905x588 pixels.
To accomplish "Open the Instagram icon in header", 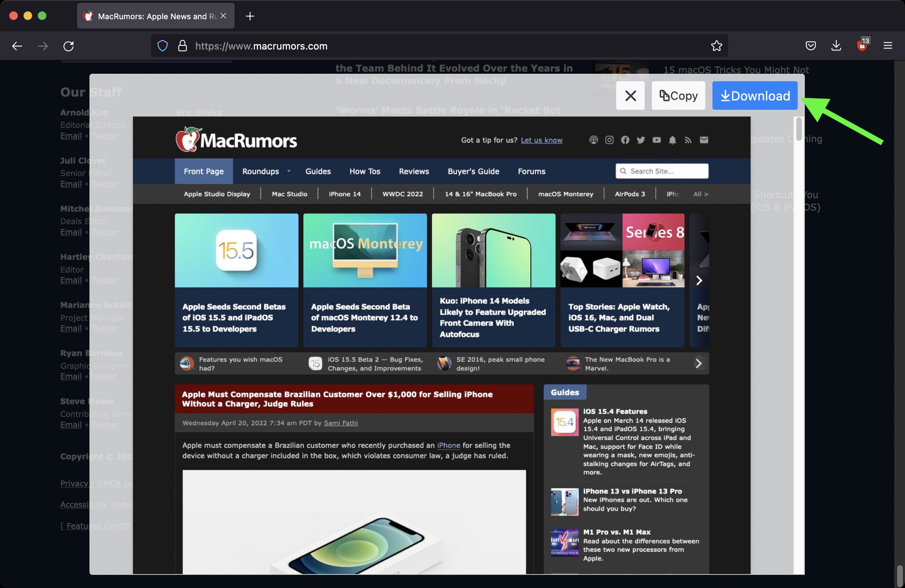I will click(x=609, y=140).
